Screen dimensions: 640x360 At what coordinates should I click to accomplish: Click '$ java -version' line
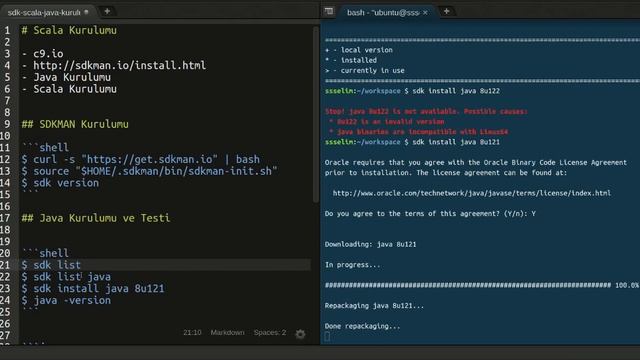point(66,300)
